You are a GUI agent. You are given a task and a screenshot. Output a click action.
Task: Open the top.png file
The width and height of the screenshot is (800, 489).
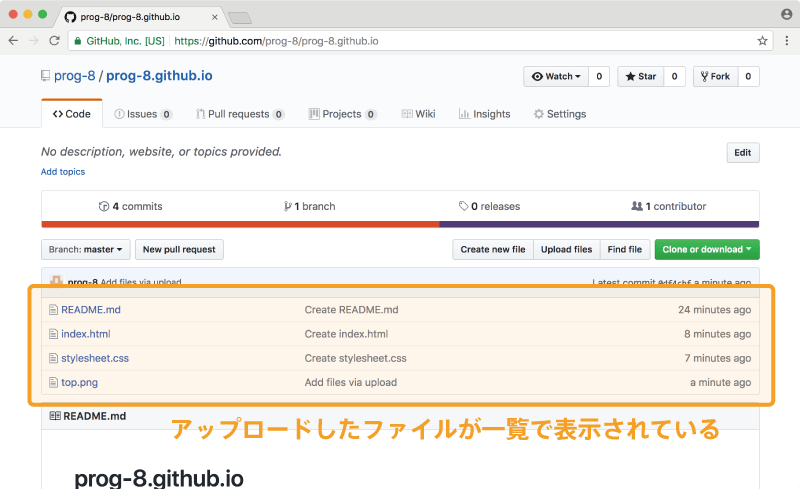(80, 382)
